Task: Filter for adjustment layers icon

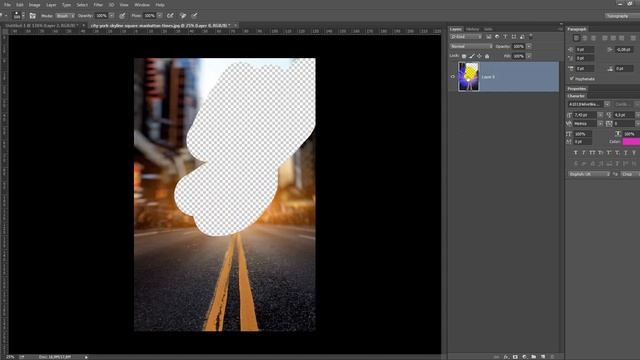Action: 497,37
